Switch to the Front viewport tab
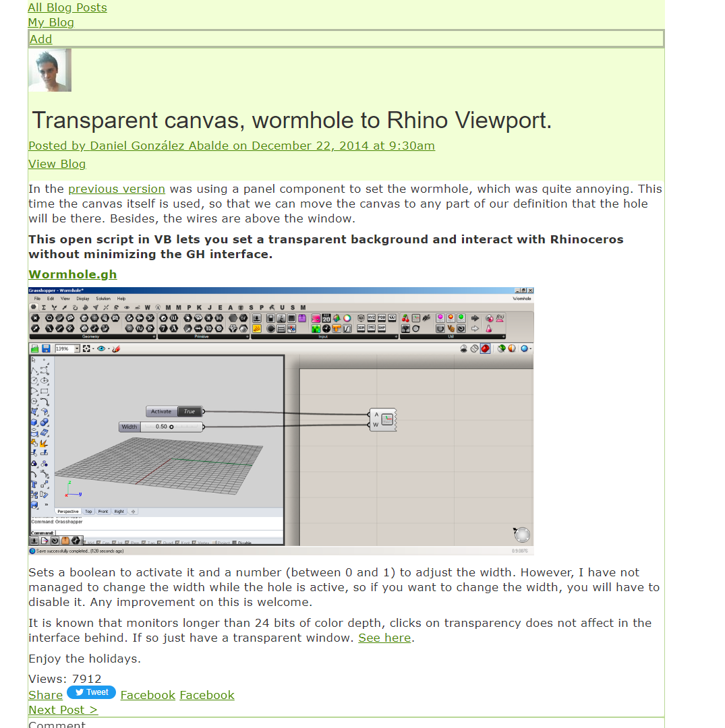 103,512
